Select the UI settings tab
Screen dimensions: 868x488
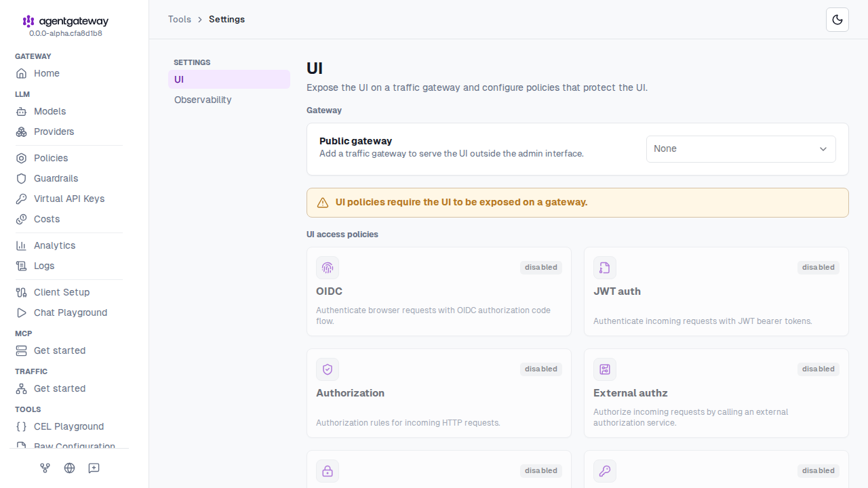coord(229,79)
